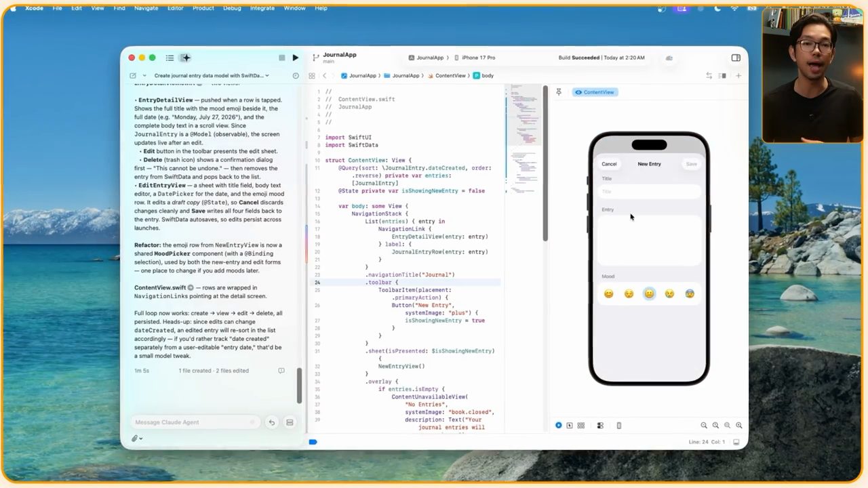Open canvas device settings
This screenshot has width=868, height=488.
point(600,426)
